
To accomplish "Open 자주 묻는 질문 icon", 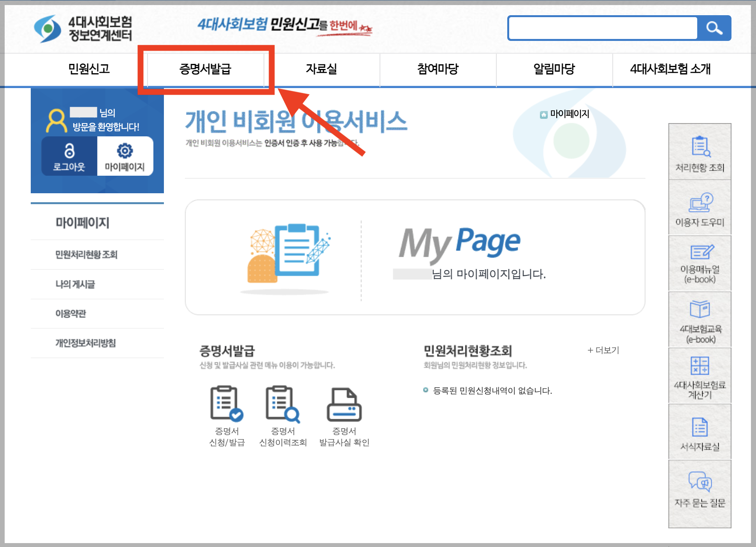I will click(x=700, y=482).
